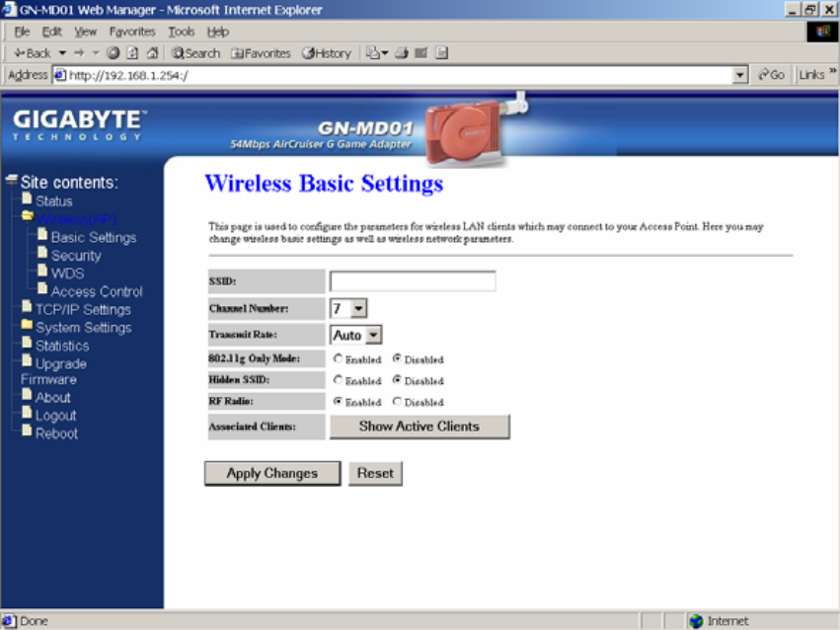Click the Windows logo throbber icon
The width and height of the screenshot is (840, 630).
click(822, 32)
